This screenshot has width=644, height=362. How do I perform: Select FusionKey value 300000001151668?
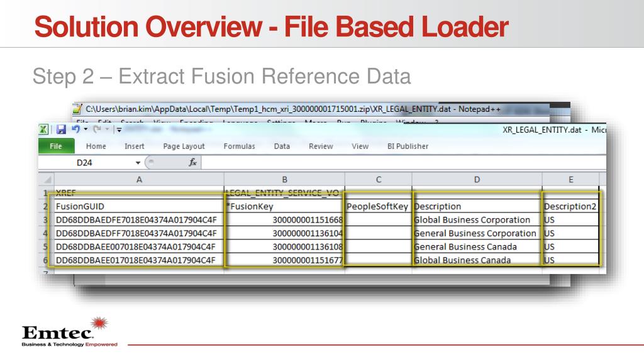285,220
